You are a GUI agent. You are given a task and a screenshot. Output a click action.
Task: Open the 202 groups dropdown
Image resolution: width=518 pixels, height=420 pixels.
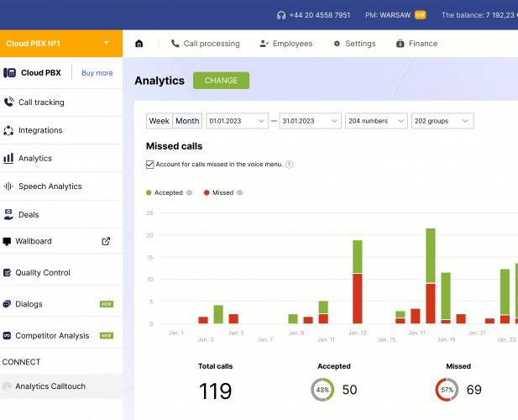[442, 121]
